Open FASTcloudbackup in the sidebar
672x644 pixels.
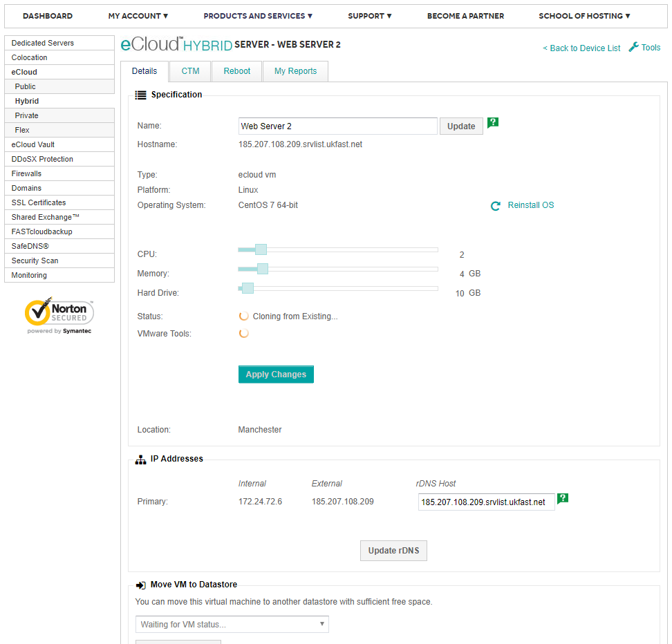pyautogui.click(x=59, y=231)
